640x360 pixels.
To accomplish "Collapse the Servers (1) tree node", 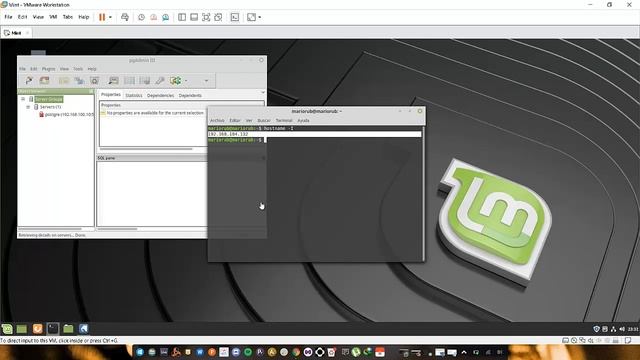I will click(28, 107).
